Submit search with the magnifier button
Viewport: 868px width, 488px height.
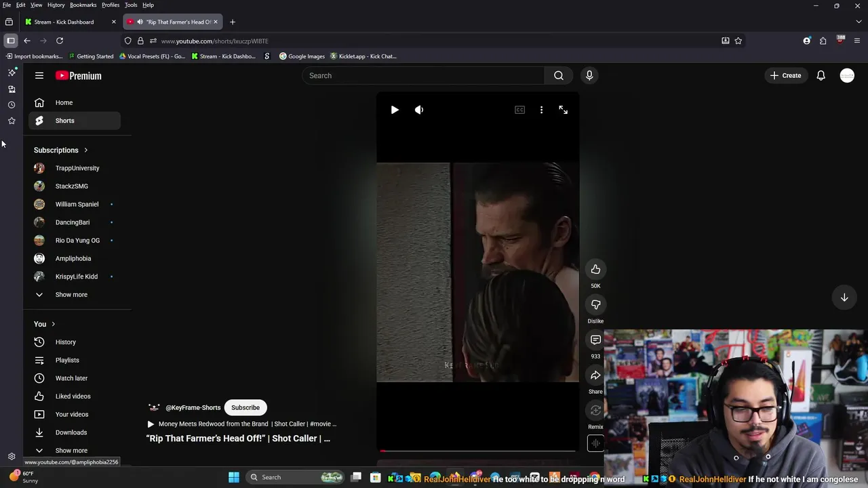559,76
